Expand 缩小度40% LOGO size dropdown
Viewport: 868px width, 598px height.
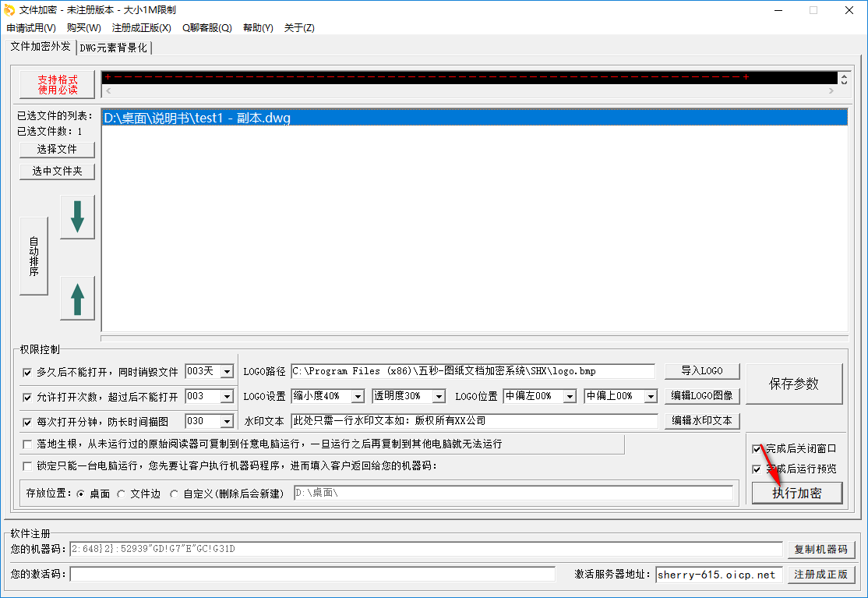pos(358,396)
